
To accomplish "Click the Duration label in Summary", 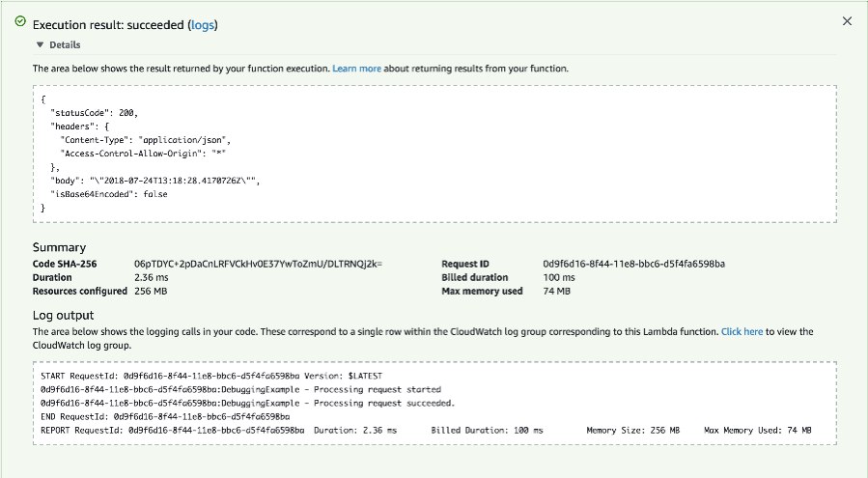I will tap(52, 277).
